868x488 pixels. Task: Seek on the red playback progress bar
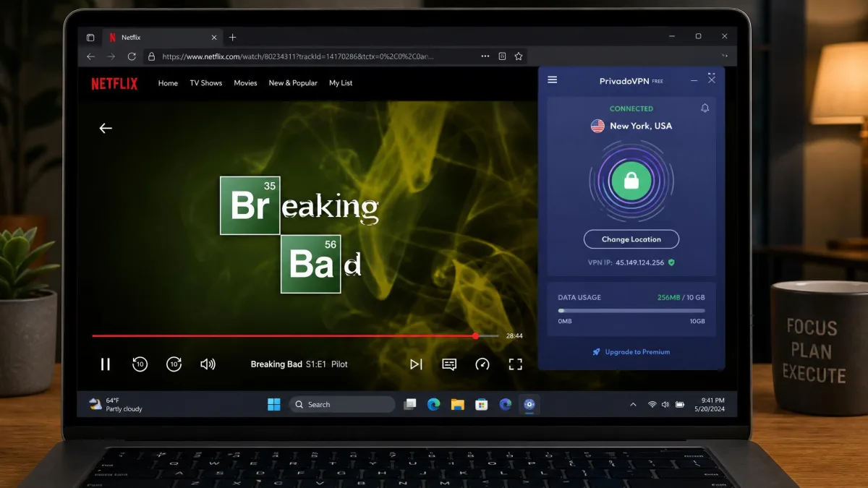click(x=295, y=335)
